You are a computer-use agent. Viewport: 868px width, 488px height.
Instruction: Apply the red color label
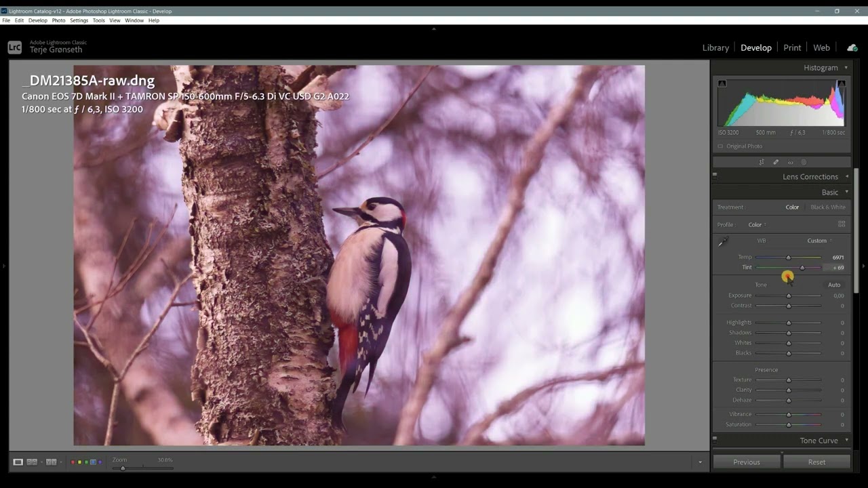pos(73,462)
